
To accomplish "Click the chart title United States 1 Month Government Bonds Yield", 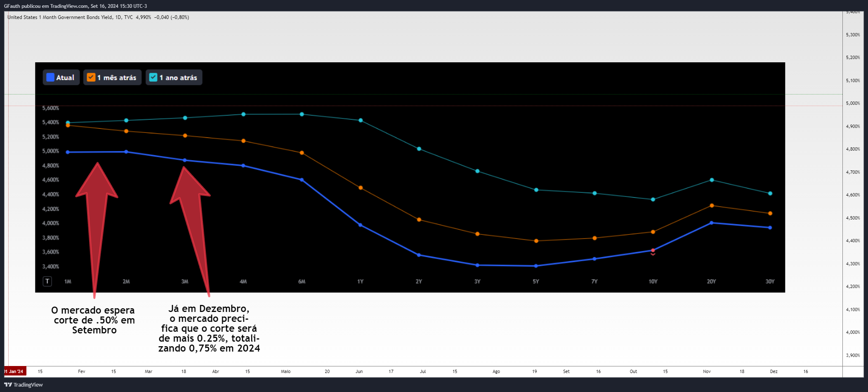I will 60,17.
